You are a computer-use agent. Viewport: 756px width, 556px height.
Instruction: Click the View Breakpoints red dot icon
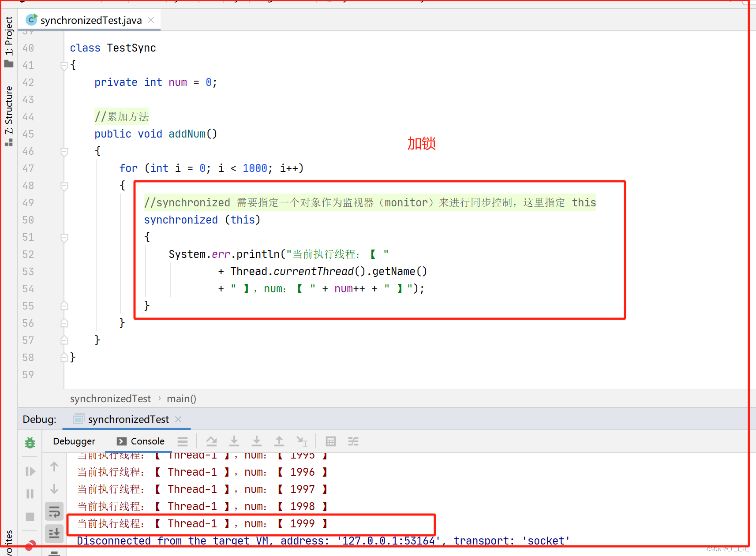pyautogui.click(x=30, y=546)
